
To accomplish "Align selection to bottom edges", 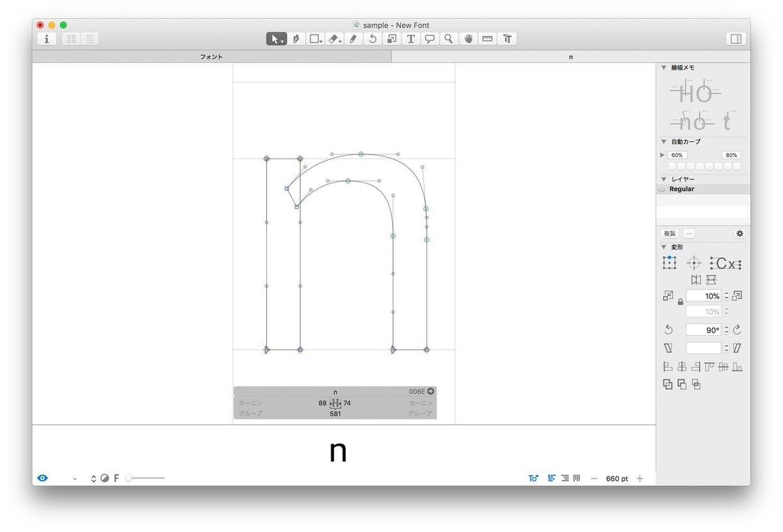I will click(x=737, y=367).
